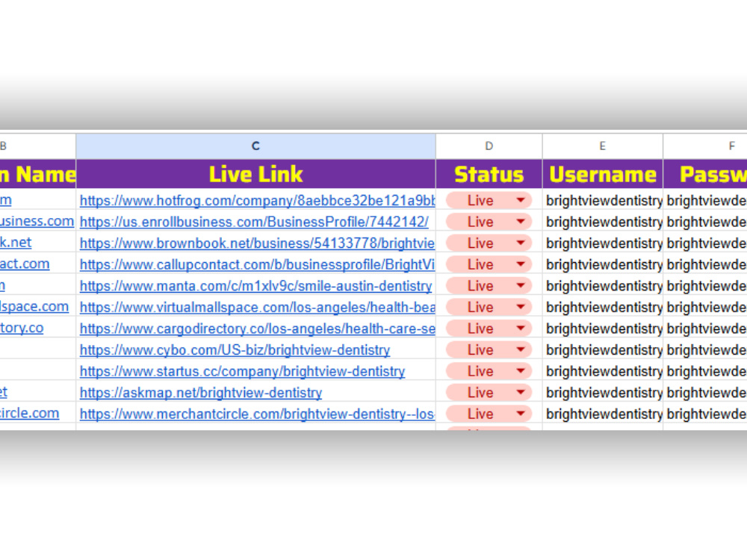The image size is (747, 560).
Task: Open the callupcontact.com businessprofile link
Action: click(257, 264)
